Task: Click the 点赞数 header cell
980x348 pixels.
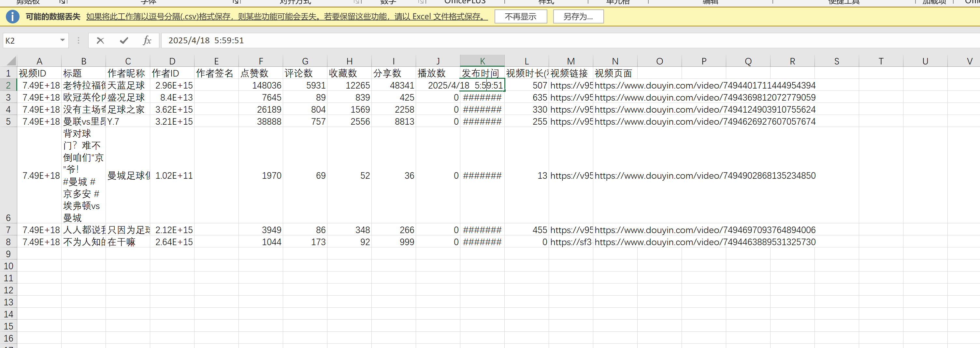Action: click(261, 73)
